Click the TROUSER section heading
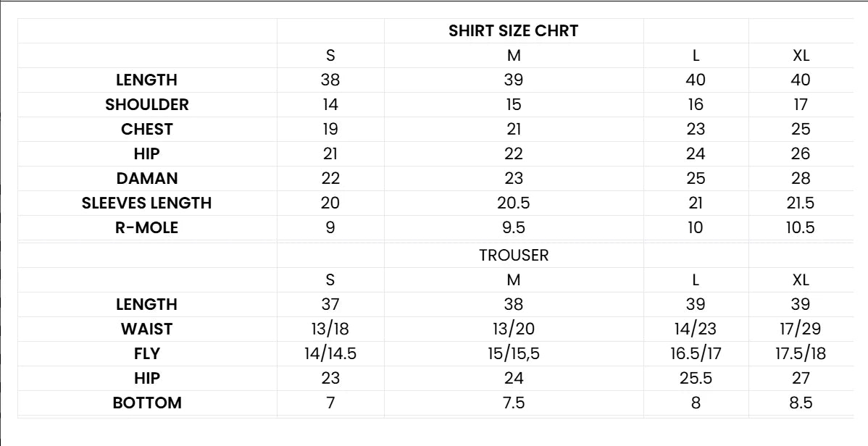The image size is (868, 446). point(513,256)
